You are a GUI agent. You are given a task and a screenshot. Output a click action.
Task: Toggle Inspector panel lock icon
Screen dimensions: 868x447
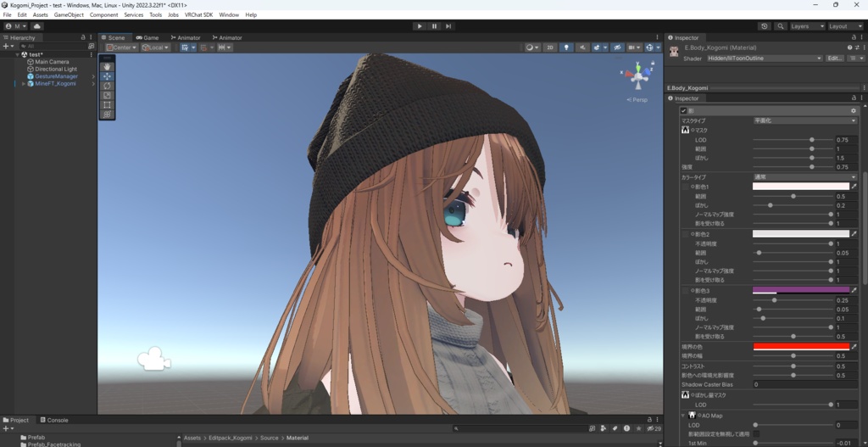854,37
